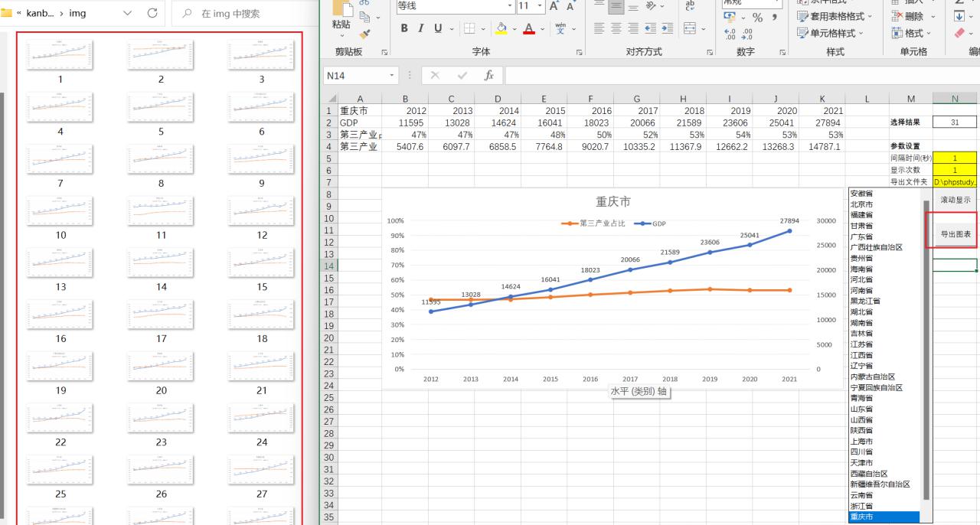Select image thumbnail 14 in Explorer
Viewport: 980px width, 525px height.
point(161,262)
